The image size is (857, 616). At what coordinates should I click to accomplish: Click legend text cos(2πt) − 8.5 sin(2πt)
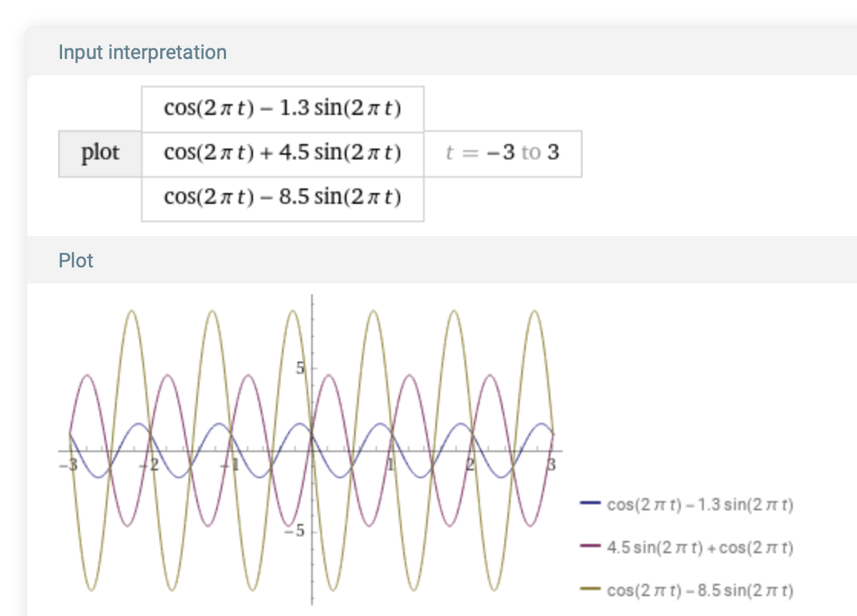tap(699, 591)
